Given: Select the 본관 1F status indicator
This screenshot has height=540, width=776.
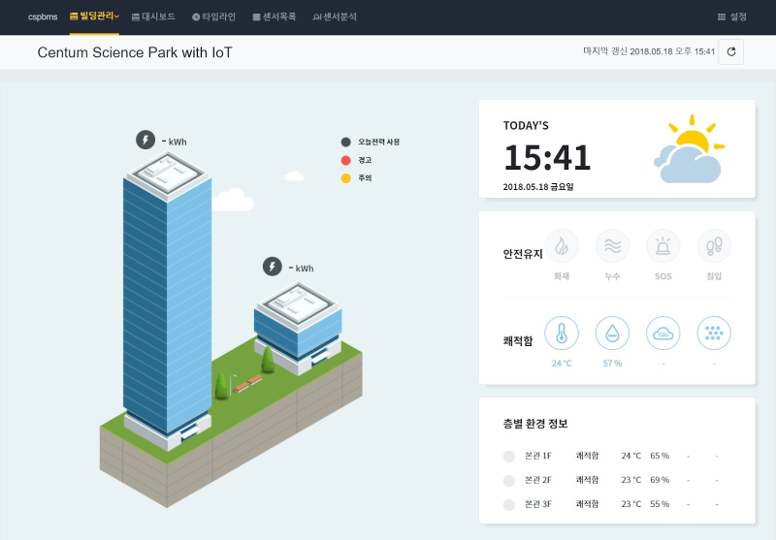Looking at the screenshot, I should (509, 456).
